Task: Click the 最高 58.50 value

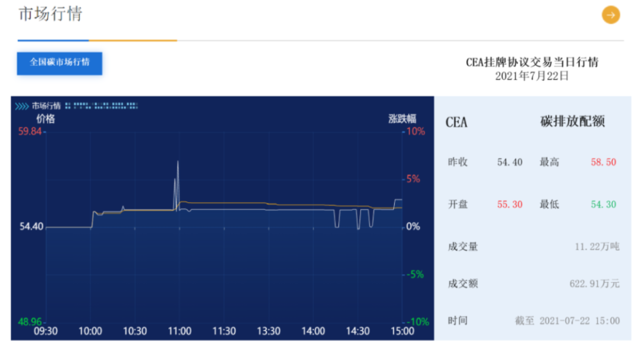Action: pos(603,162)
